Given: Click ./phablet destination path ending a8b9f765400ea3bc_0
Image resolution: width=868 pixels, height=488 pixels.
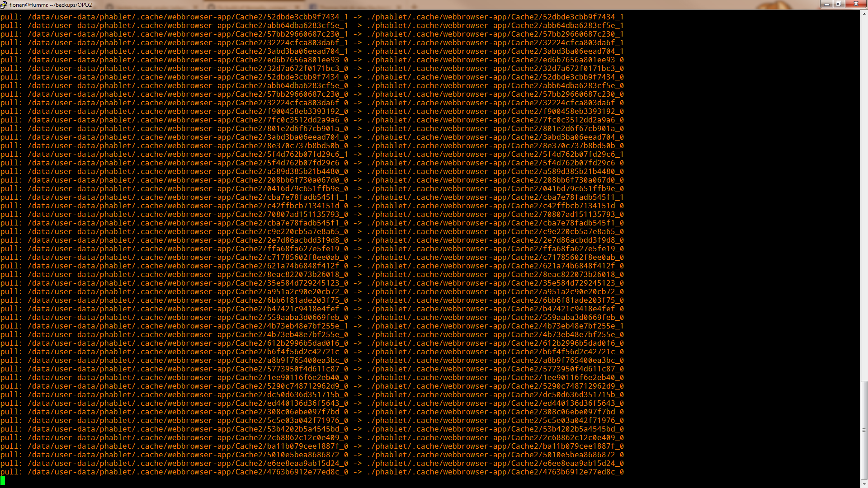Looking at the screenshot, I should 495,360.
